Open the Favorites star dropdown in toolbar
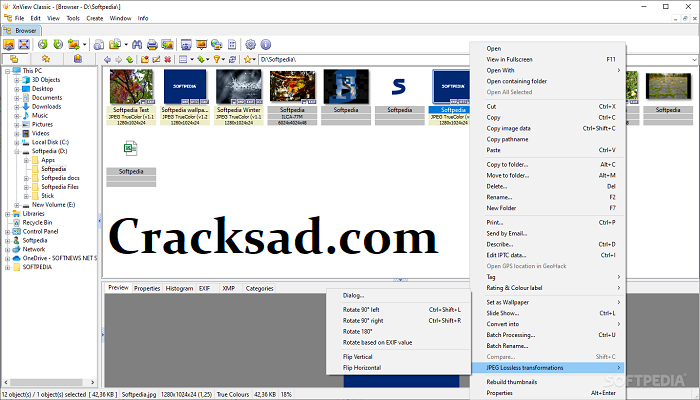The height and width of the screenshot is (400, 700). tap(254, 59)
